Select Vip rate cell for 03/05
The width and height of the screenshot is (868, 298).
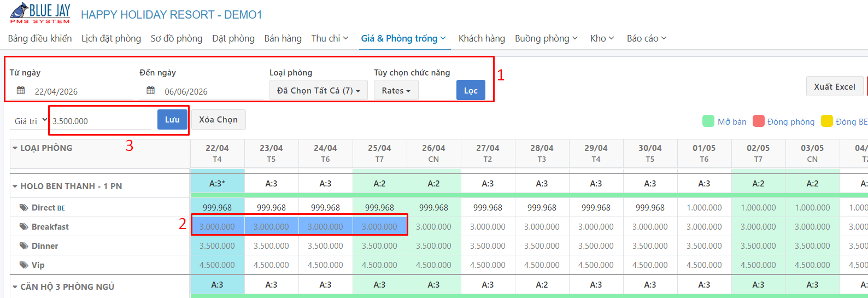coord(812,265)
